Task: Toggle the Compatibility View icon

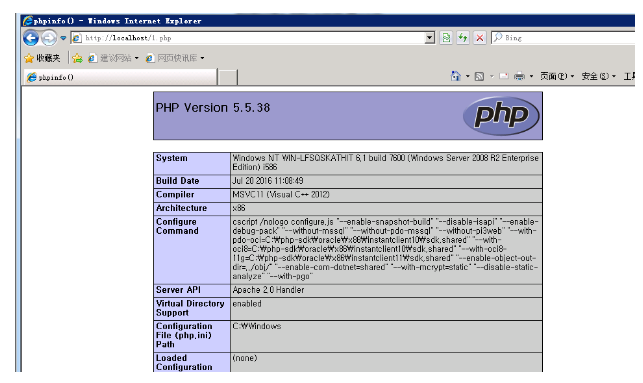Action: click(446, 38)
